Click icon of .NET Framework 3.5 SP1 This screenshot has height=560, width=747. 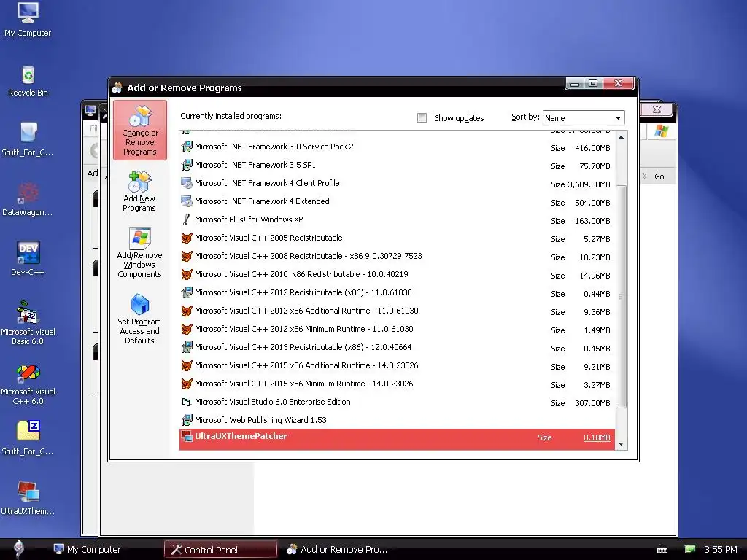187,165
